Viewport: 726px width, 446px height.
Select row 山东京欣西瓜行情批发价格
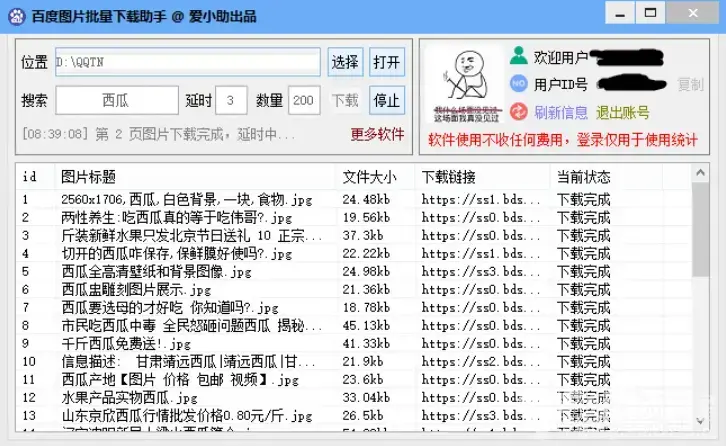(354, 416)
